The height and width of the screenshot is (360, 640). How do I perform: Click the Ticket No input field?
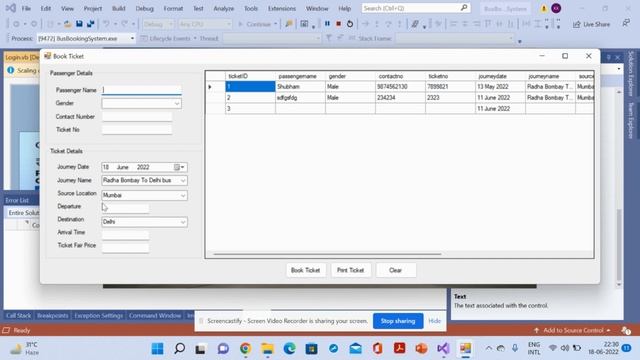137,130
